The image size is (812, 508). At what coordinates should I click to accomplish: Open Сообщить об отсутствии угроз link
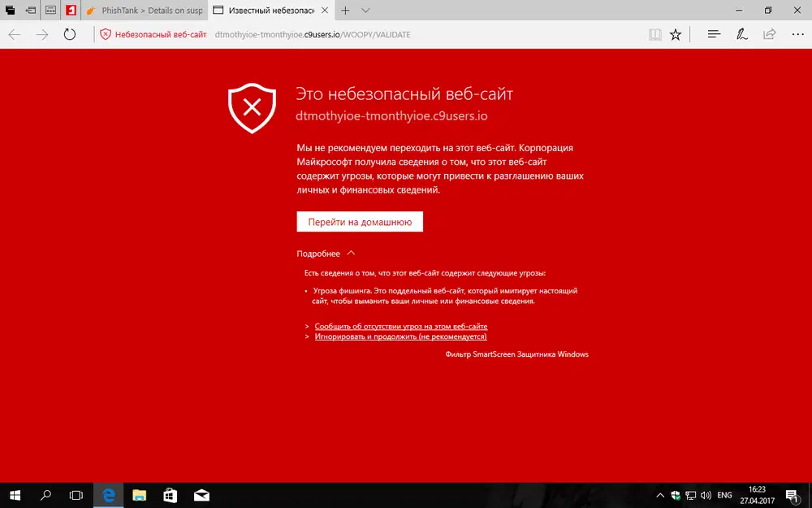pos(400,325)
